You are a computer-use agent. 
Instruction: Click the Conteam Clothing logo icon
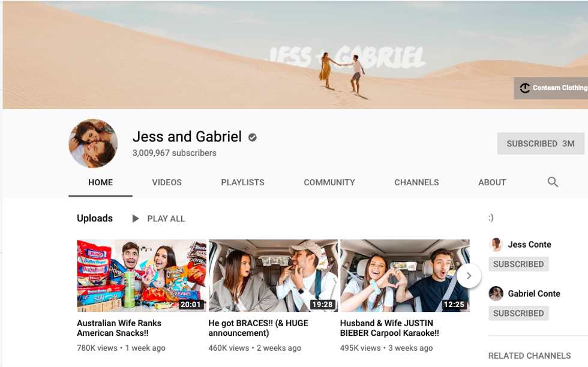[525, 88]
